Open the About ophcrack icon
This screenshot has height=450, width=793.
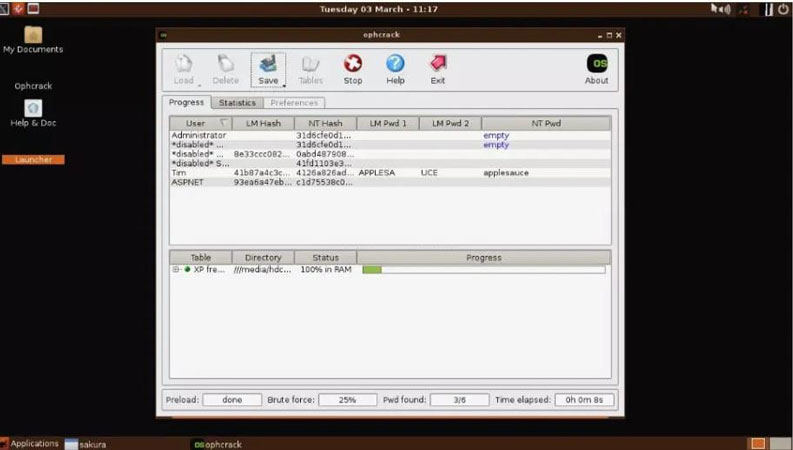pyautogui.click(x=597, y=70)
